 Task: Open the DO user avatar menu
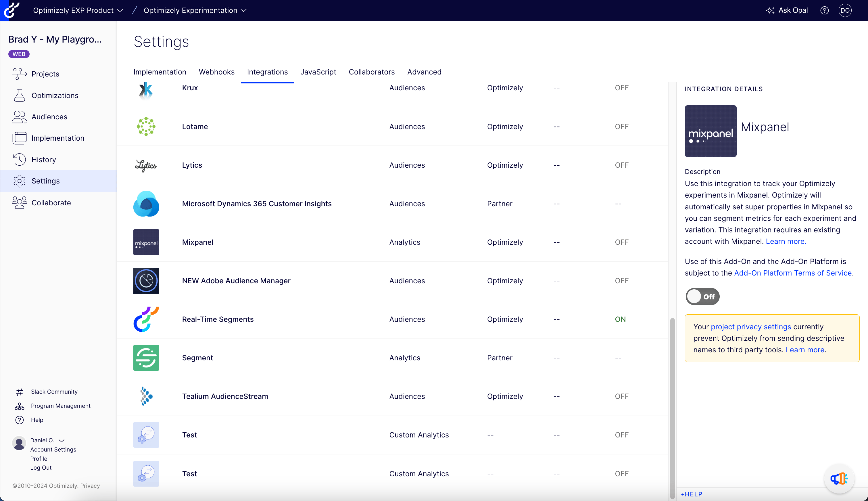pos(845,10)
